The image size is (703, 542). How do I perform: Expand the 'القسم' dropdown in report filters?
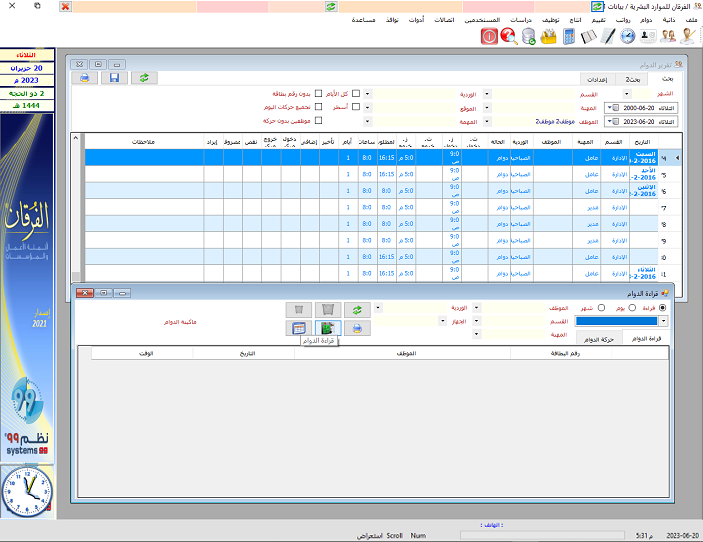pos(487,94)
